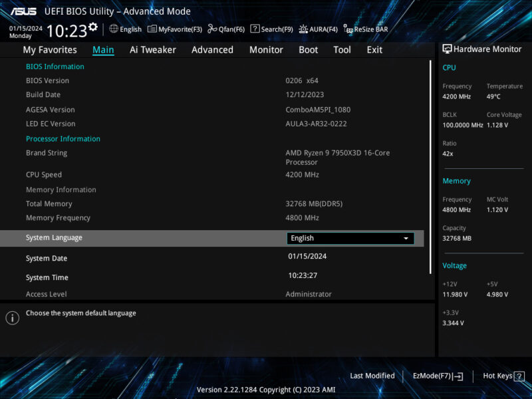This screenshot has height=399, width=532.
Task: Click the info icon next to language description
Action: (12, 318)
